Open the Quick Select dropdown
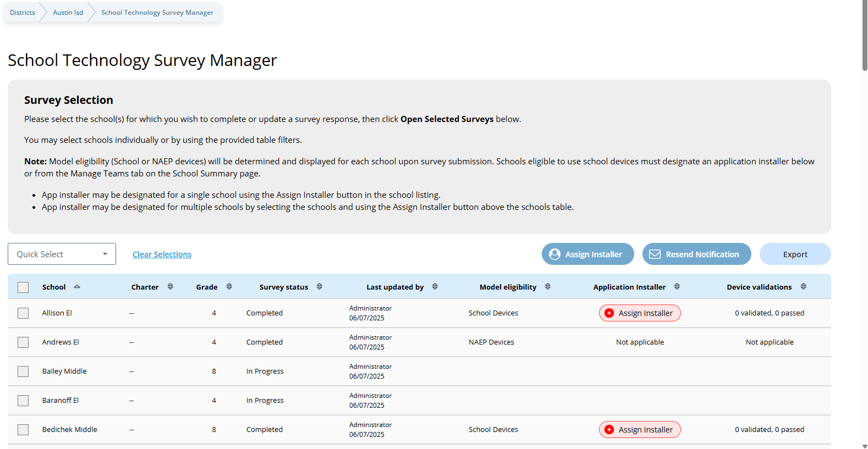This screenshot has height=449, width=868. point(62,254)
